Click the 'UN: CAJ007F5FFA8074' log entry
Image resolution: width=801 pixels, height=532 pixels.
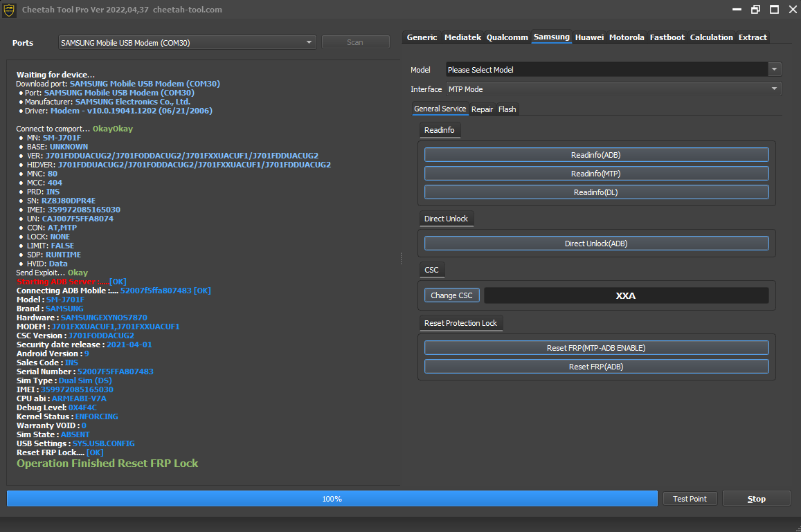[70, 219]
